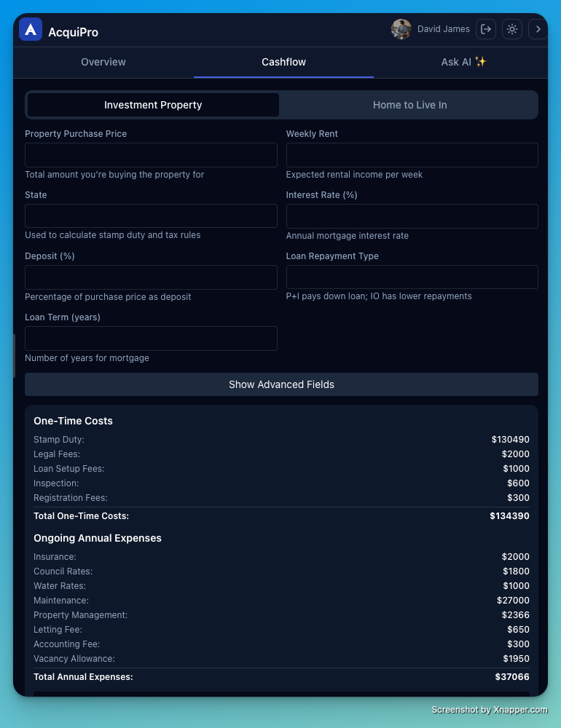Select the Maintenance value $27000
This screenshot has width=561, height=728.
(x=513, y=601)
